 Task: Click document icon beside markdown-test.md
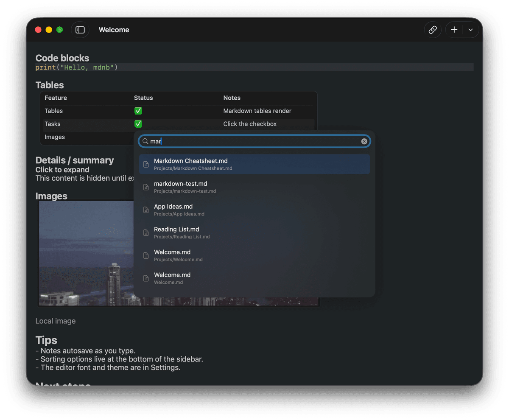click(x=147, y=187)
